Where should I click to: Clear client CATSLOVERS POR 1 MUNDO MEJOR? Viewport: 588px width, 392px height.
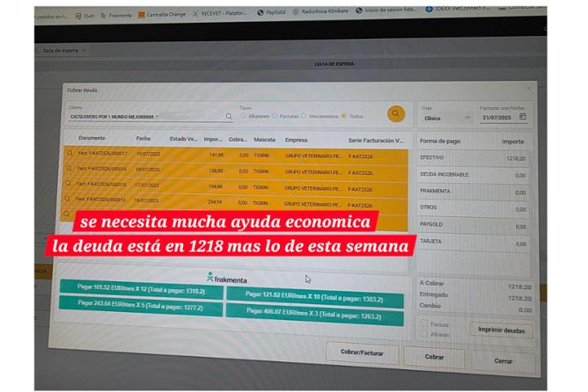[157, 117]
